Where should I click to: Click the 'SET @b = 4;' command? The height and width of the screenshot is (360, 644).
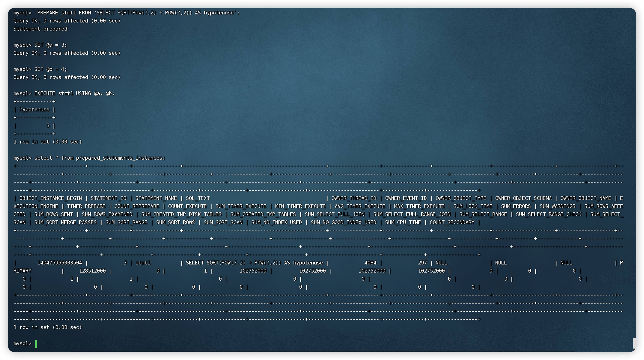point(51,69)
